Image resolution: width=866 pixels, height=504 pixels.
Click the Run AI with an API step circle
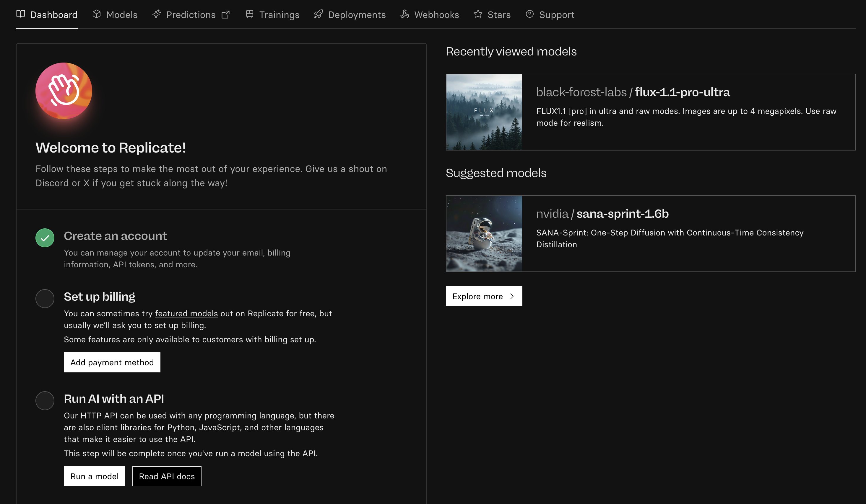click(x=45, y=400)
